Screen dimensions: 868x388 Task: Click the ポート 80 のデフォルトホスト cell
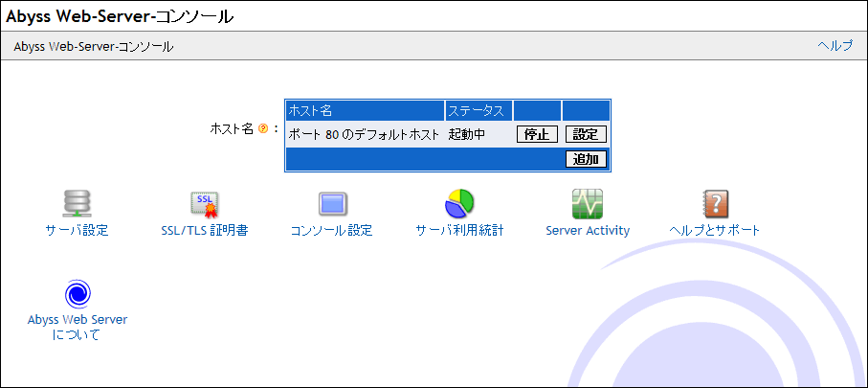pos(365,134)
